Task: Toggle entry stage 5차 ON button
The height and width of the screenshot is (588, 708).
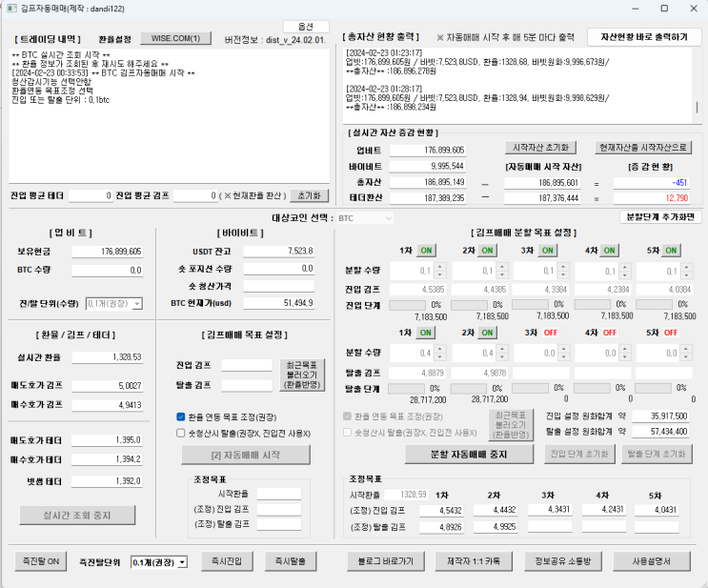Action: tap(671, 251)
